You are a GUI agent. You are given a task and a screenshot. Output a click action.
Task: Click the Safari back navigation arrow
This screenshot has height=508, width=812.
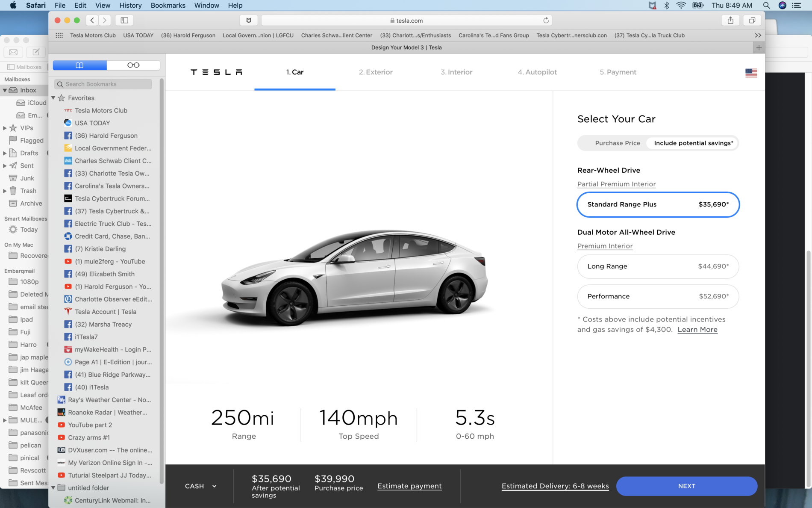(92, 20)
